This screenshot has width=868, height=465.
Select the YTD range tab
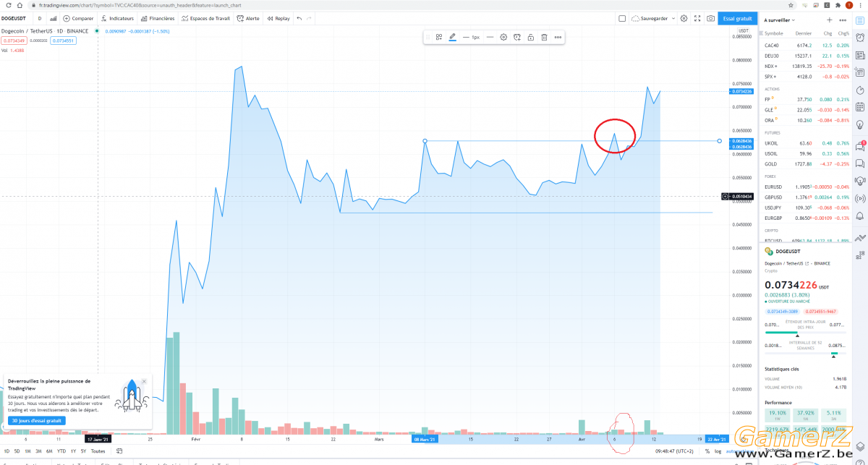(x=61, y=451)
